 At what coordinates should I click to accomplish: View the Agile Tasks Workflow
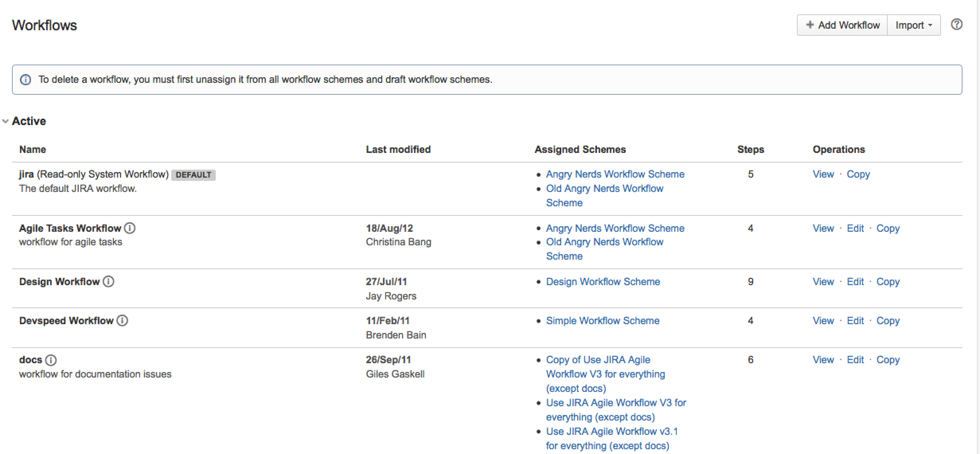pos(823,228)
